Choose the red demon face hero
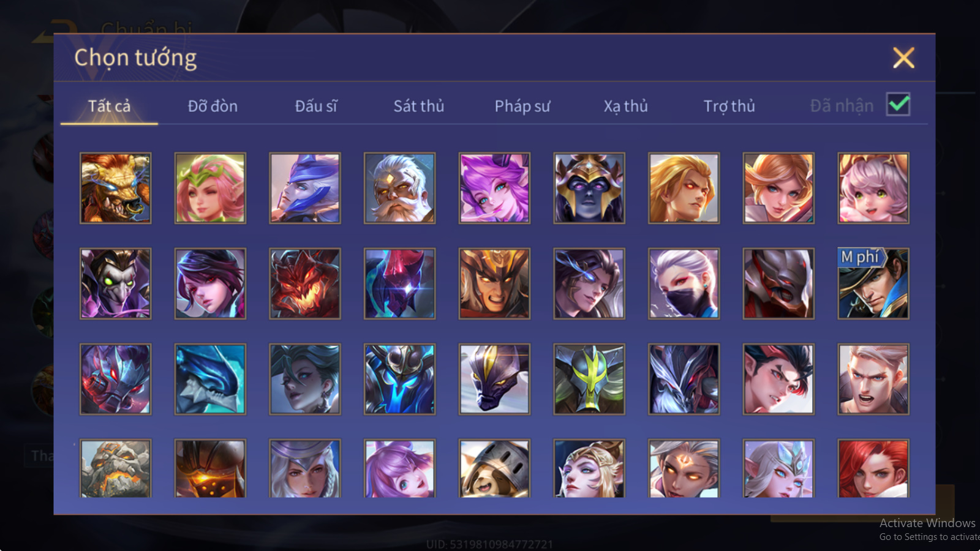This screenshot has height=551, width=980. pos(304,283)
